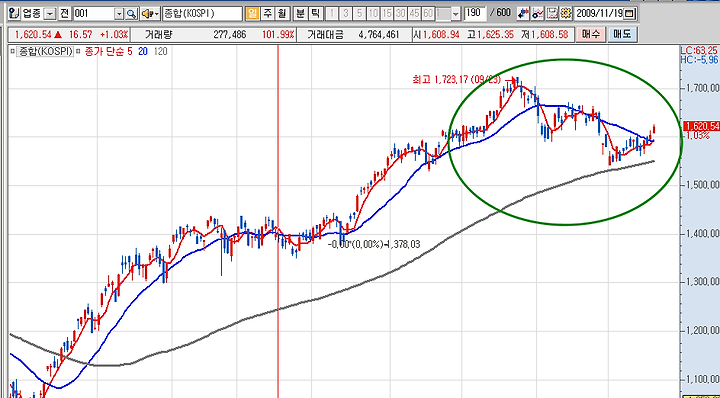Image resolution: width=720 pixels, height=398 pixels.
Task: Open the magnifier search icon
Action: [131, 14]
